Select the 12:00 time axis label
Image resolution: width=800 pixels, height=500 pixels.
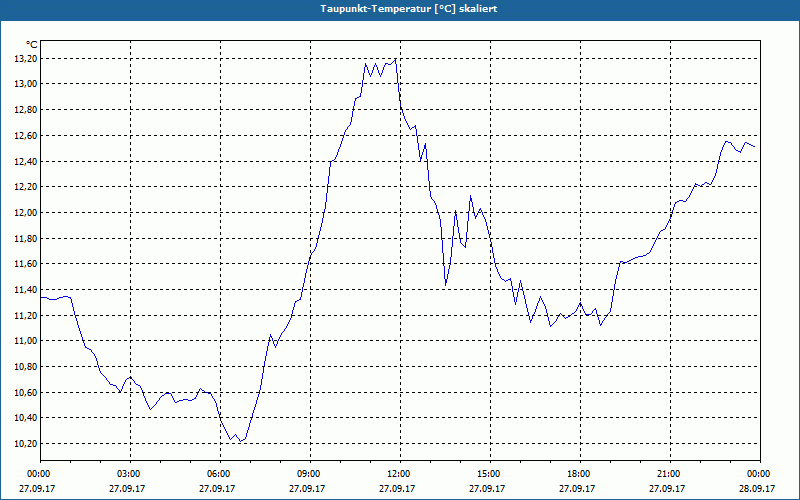tap(400, 474)
